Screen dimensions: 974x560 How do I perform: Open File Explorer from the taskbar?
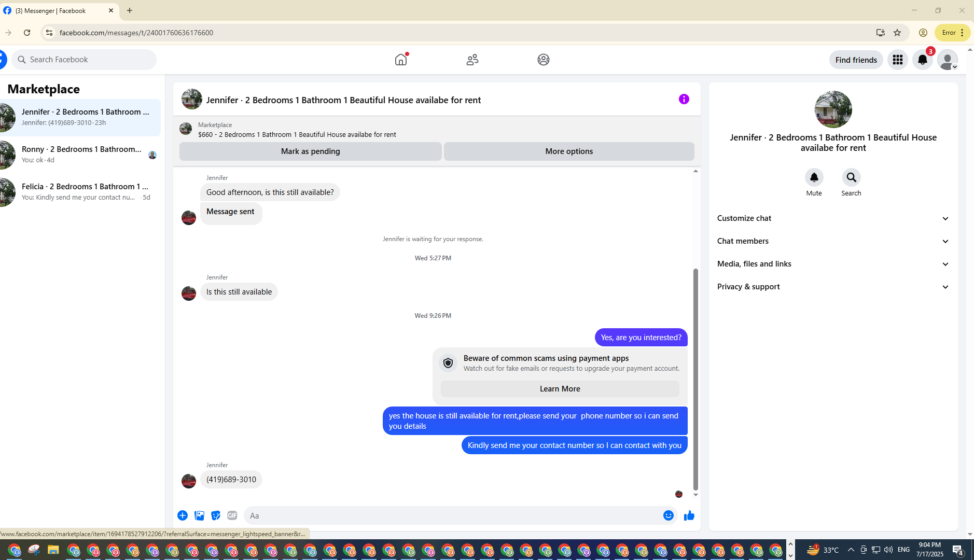53,550
